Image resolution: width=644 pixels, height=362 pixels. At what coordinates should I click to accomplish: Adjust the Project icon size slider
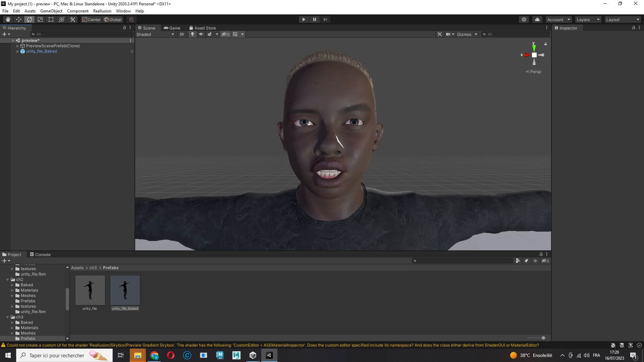[543, 338]
